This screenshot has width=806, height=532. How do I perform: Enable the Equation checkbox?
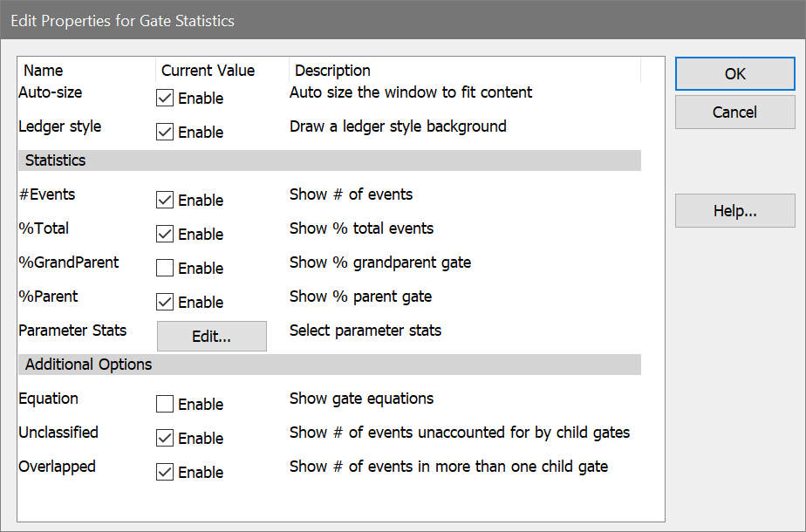(165, 405)
